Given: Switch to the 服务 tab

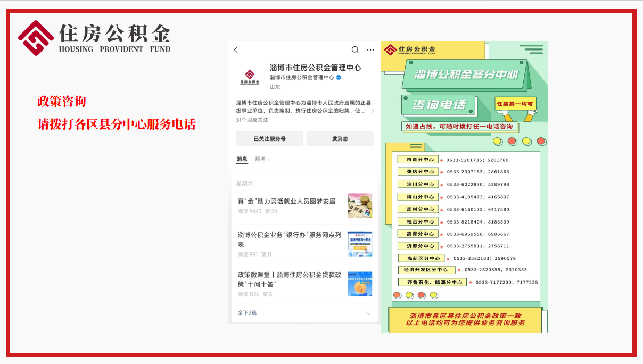Looking at the screenshot, I should click(x=261, y=159).
